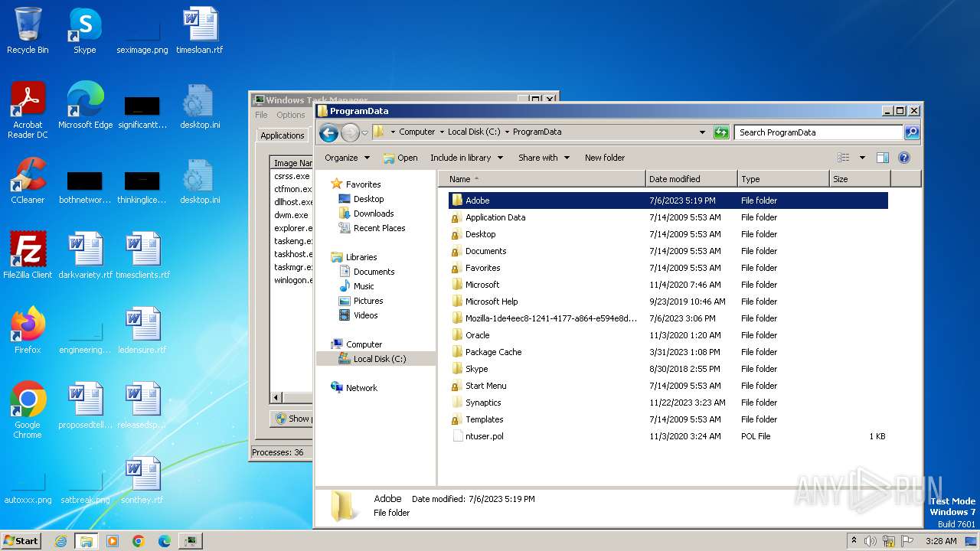Select the Firefox desktop shortcut

(28, 331)
